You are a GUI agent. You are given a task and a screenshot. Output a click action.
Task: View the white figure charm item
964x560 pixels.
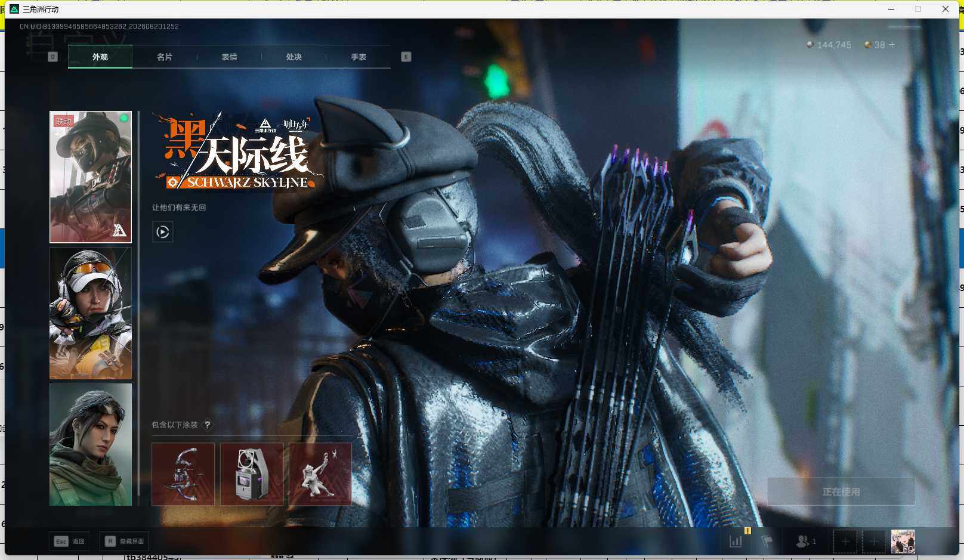coord(320,474)
